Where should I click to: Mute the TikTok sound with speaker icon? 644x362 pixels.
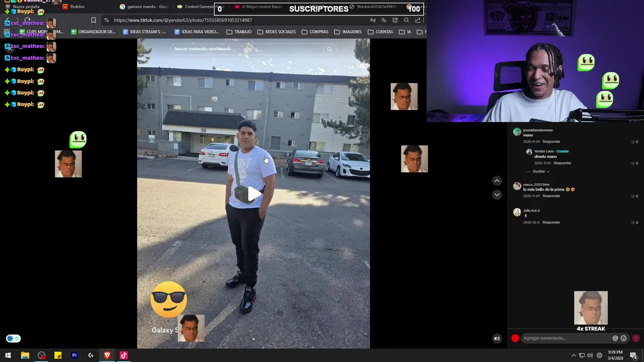coord(497,338)
